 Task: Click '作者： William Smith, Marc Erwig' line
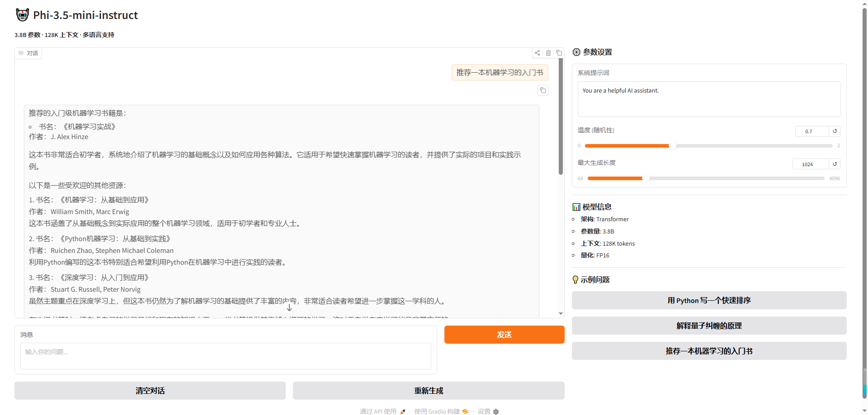click(x=79, y=212)
